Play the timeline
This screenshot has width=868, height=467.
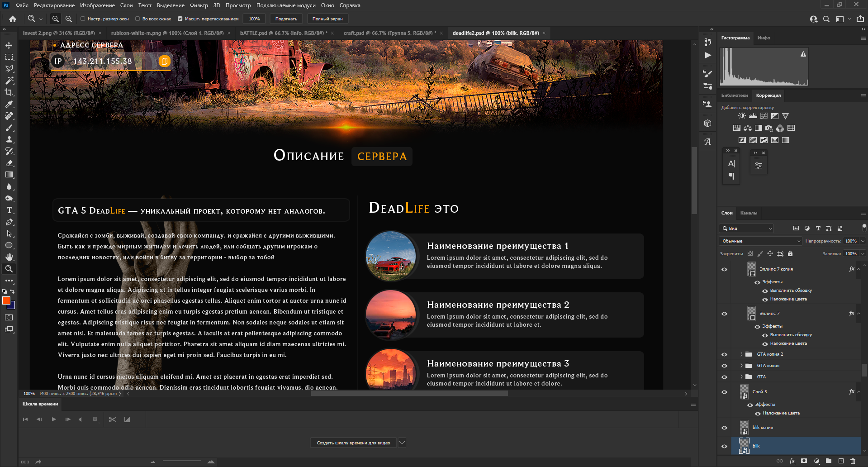(54, 419)
